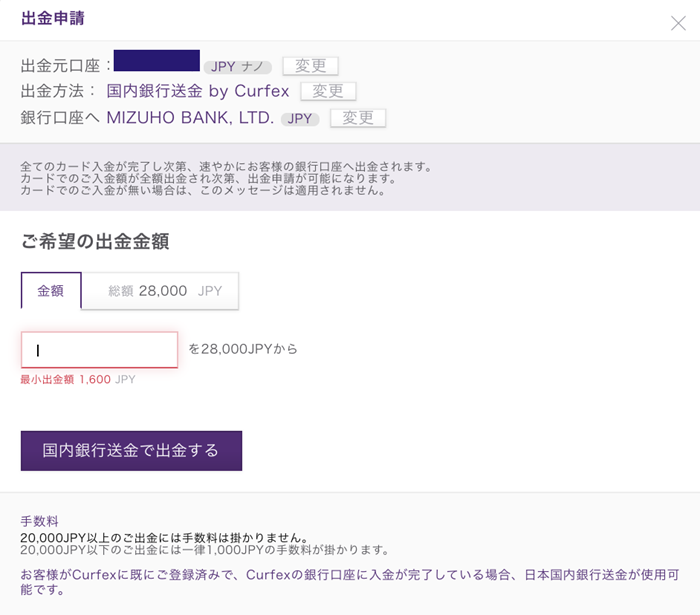Click the 20,000JPY以下 1,000JPY fee line
700x615 pixels.
pos(205,550)
